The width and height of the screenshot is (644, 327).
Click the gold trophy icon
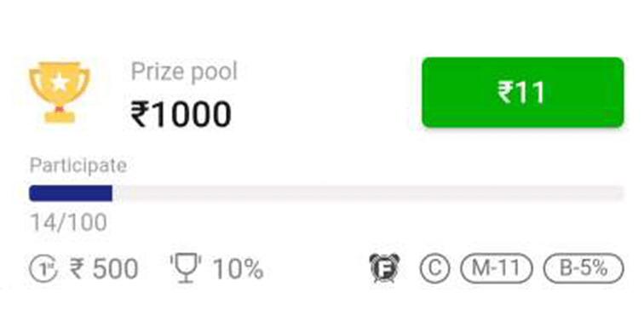tap(59, 92)
